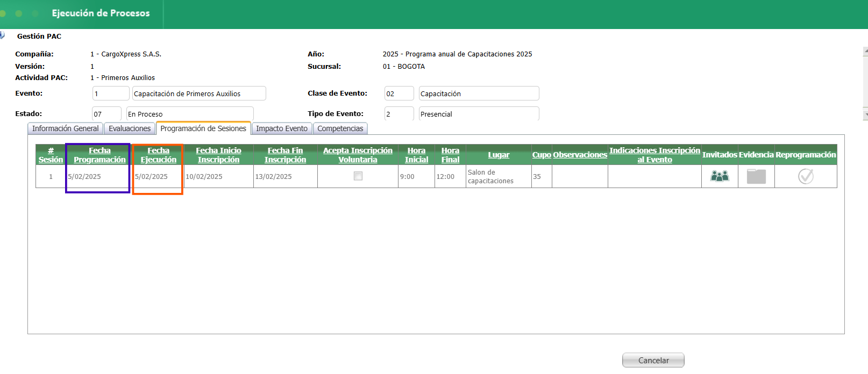Click the 1 - Primeros Auxilios activity value
Image resolution: width=868 pixels, height=374 pixels.
coord(123,77)
